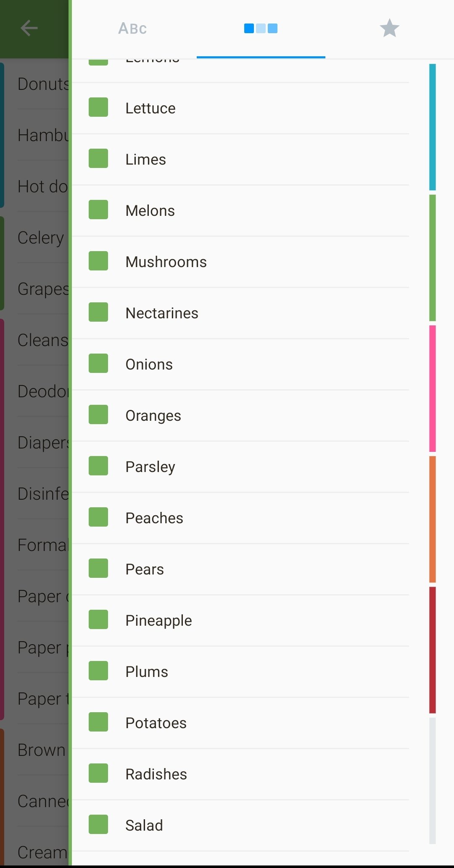Image resolution: width=454 pixels, height=868 pixels.
Task: Switch to the ABC alphabetical tab
Action: pos(132,28)
